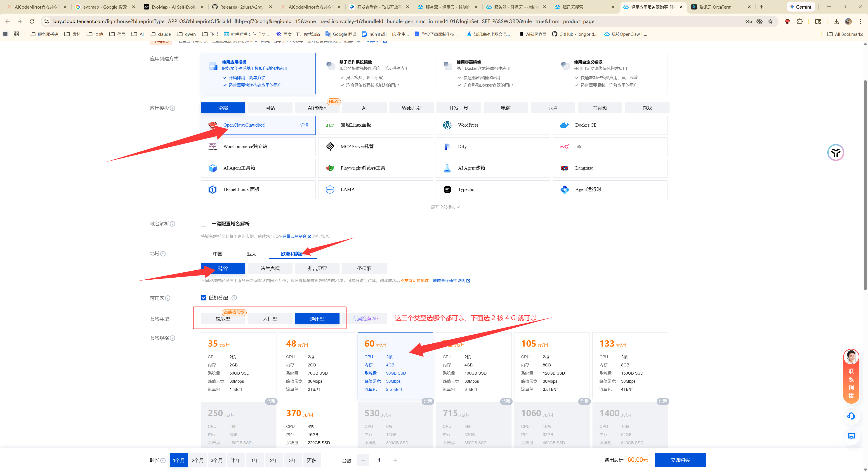Switch to the 开发工具 template tab
This screenshot has width=868, height=472.
click(x=458, y=108)
